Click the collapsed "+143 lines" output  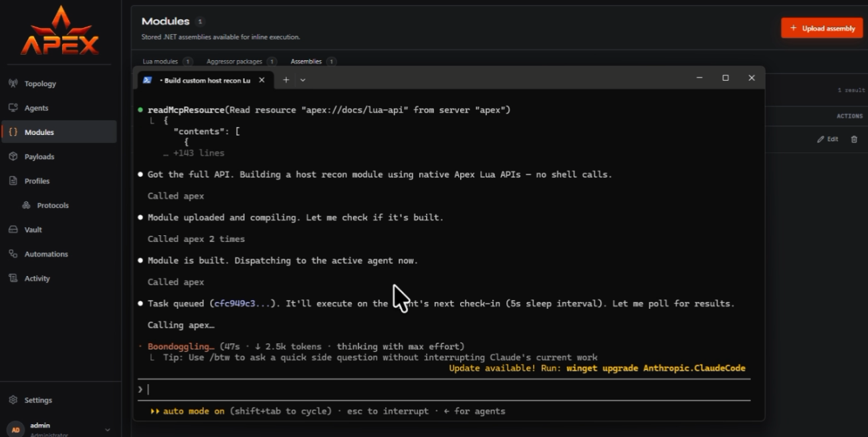(193, 153)
